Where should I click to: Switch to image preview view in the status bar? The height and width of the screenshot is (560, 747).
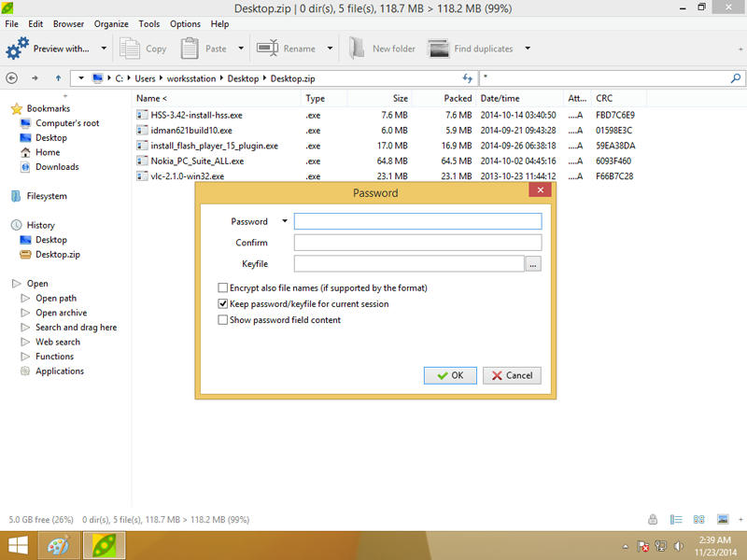tap(723, 520)
